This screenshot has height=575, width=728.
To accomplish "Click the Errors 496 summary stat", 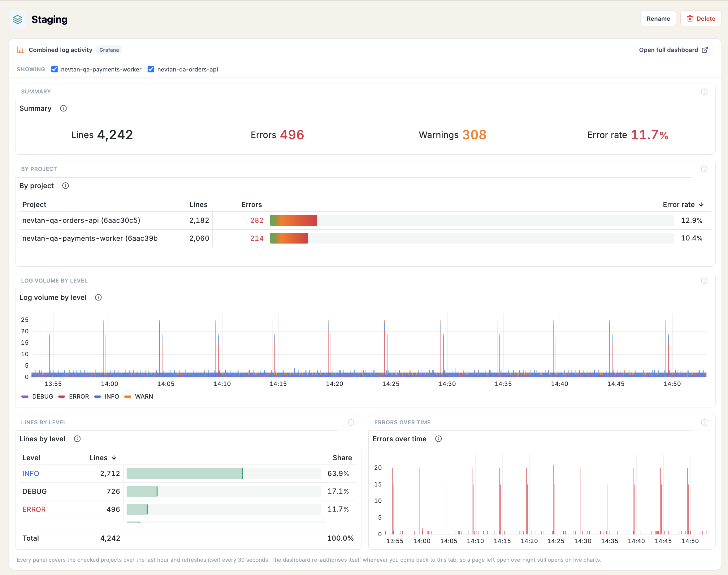I will (277, 135).
